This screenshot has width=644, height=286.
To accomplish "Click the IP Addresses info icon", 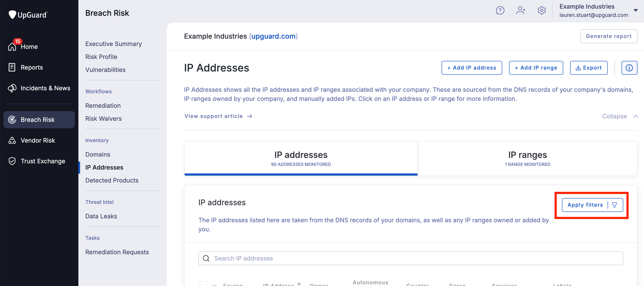I will point(629,68).
